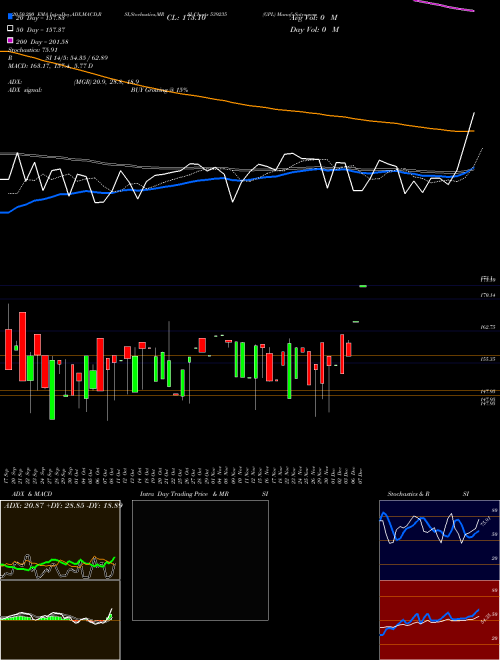The image size is (500, 660).
Task: Select the '20 Day = 157.83' legend label
Action: [40, 18]
